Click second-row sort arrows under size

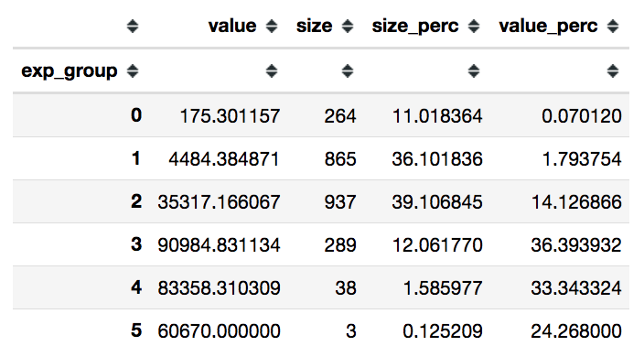coord(348,71)
